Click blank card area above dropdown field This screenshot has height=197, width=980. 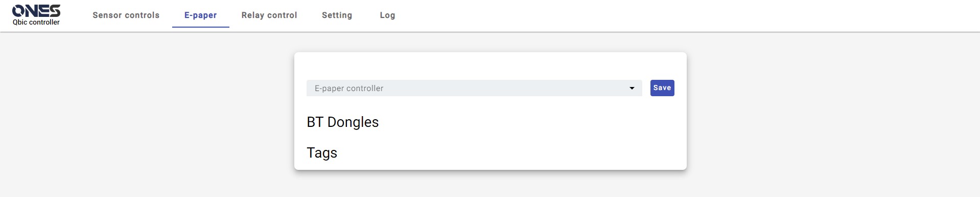click(x=491, y=66)
